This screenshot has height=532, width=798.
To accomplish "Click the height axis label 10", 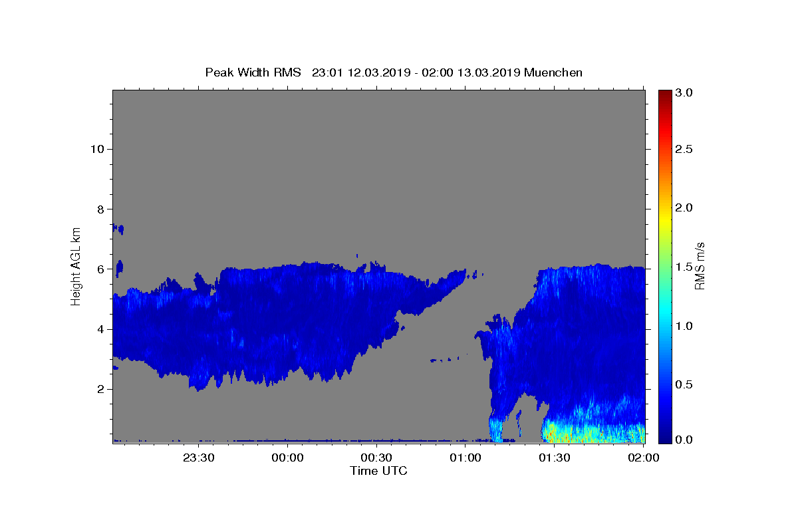I will [x=97, y=149].
